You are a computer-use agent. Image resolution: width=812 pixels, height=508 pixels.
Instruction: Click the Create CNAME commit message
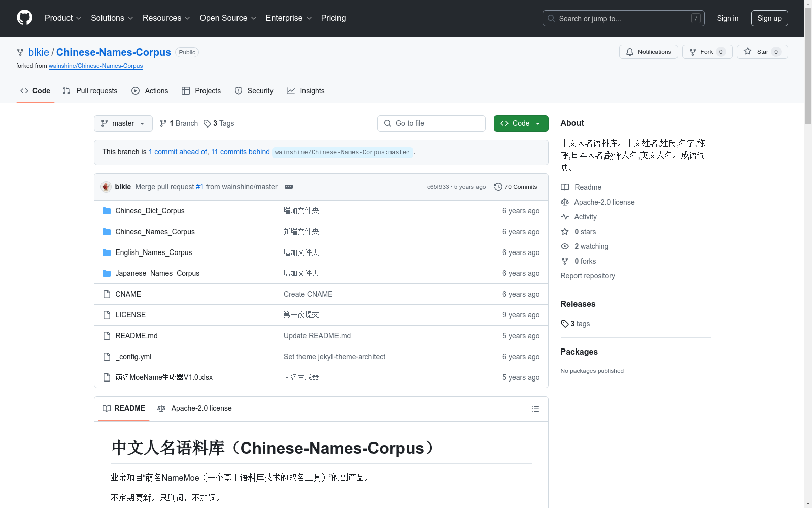coord(308,294)
